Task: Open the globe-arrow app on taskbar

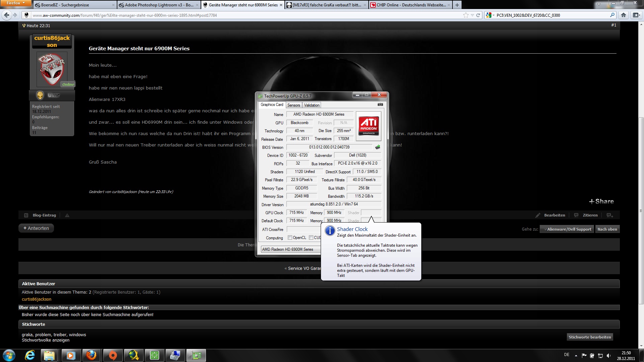Action: pos(133,355)
